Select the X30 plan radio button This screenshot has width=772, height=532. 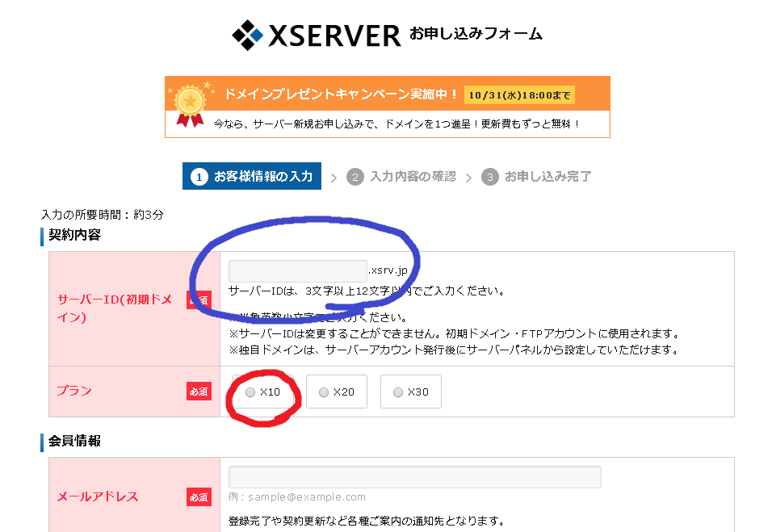tap(398, 392)
